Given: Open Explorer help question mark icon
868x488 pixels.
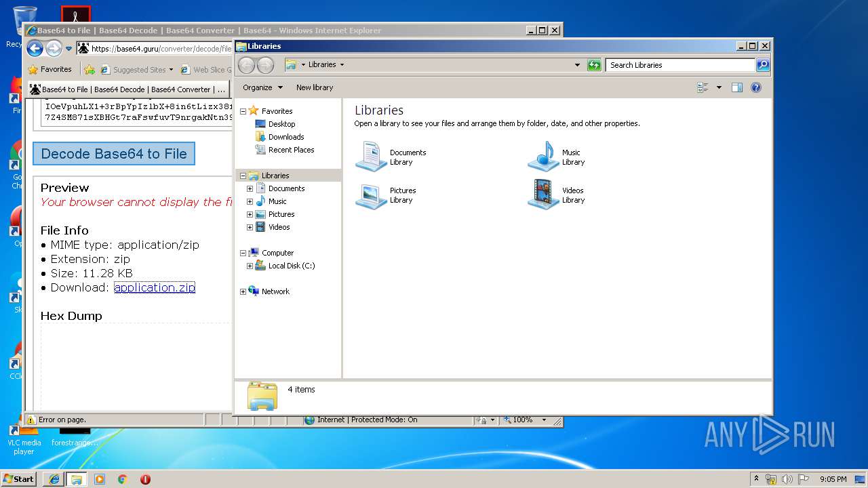Looking at the screenshot, I should (x=756, y=87).
